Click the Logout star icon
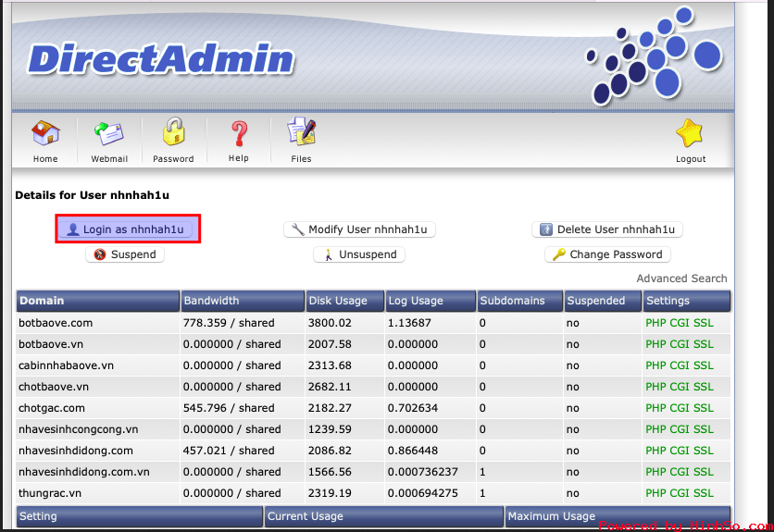Screen dimensions: 774x532 tap(690, 133)
